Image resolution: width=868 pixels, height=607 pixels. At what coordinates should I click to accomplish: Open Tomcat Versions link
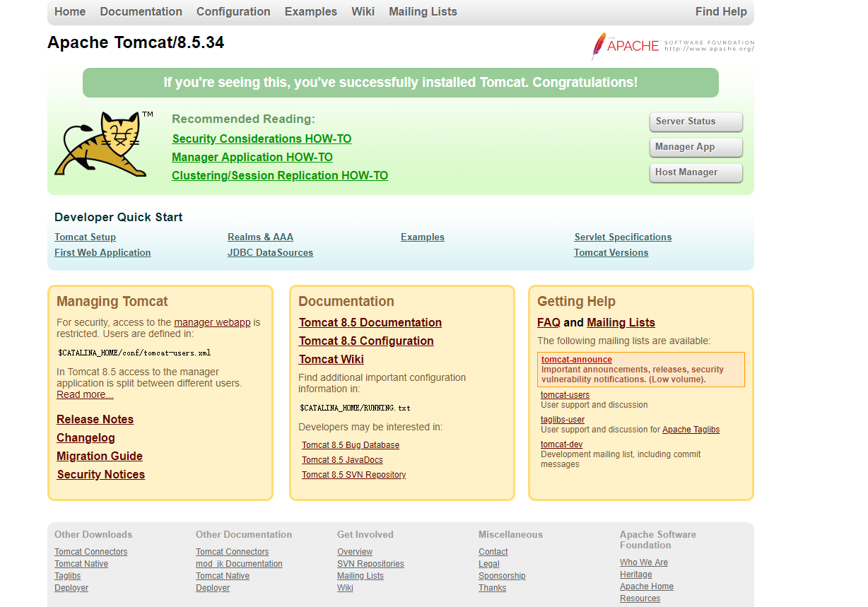pyautogui.click(x=611, y=253)
